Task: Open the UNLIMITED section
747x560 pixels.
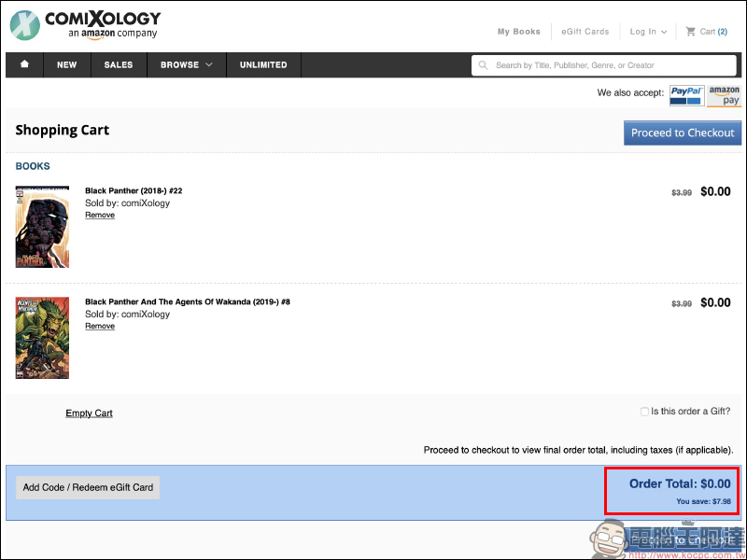Action: [x=263, y=64]
